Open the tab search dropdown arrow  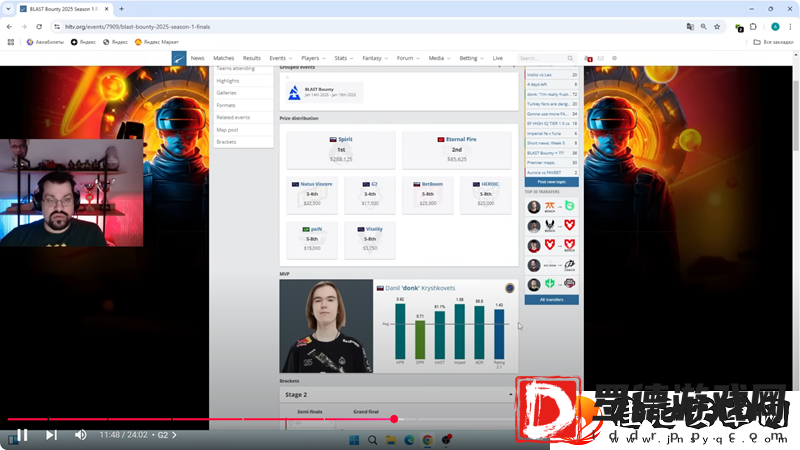point(8,9)
